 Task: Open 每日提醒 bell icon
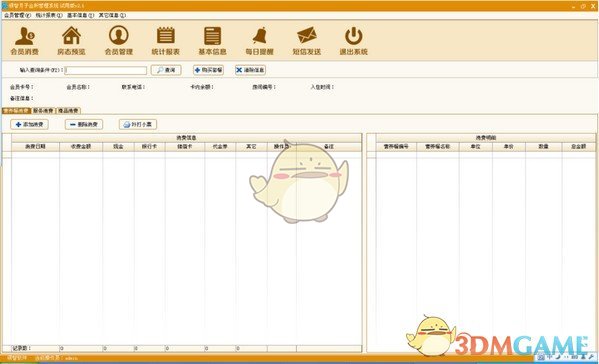tap(259, 40)
